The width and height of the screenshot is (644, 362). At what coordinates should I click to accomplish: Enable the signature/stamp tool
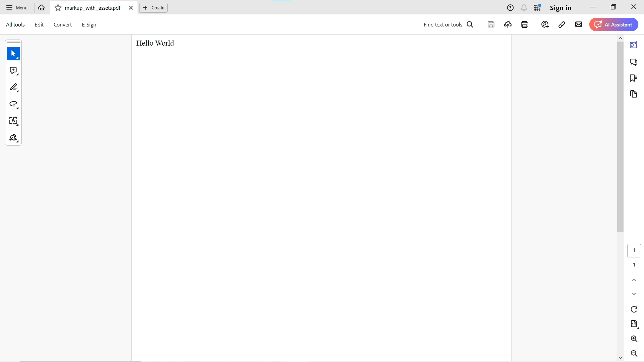pos(13,138)
